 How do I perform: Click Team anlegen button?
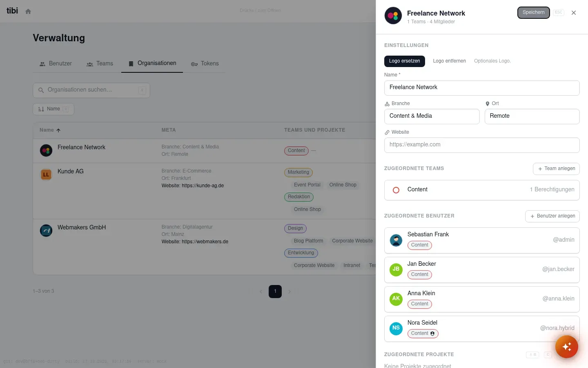tap(556, 169)
